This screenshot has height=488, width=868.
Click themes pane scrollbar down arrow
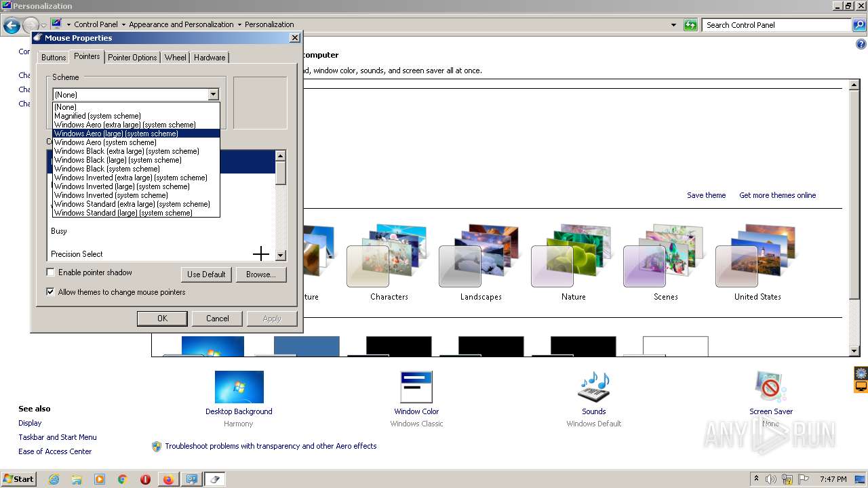pyautogui.click(x=855, y=350)
